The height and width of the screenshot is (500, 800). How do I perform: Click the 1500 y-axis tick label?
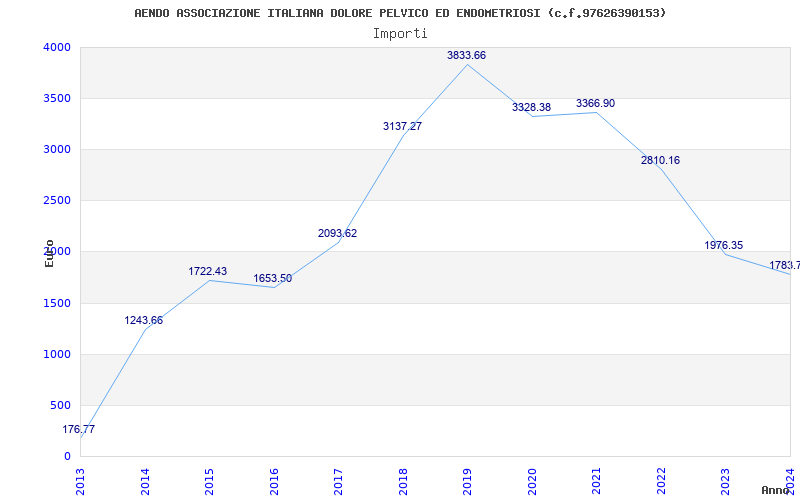(x=57, y=304)
